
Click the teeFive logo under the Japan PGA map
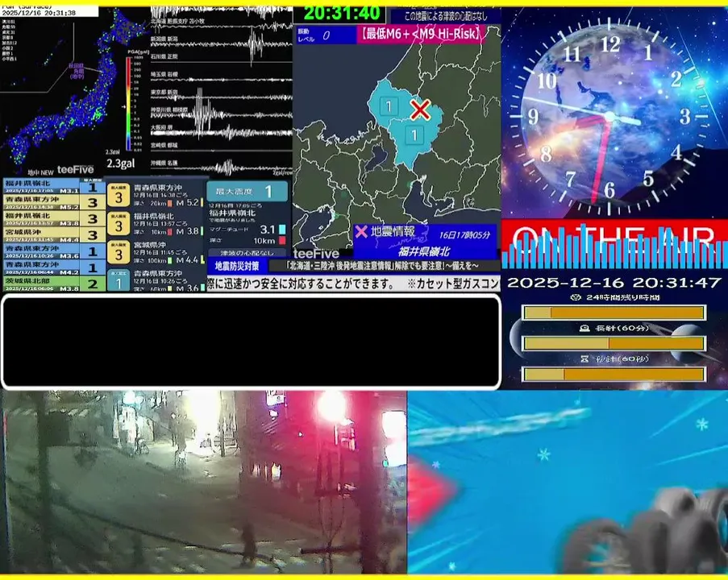(x=75, y=169)
